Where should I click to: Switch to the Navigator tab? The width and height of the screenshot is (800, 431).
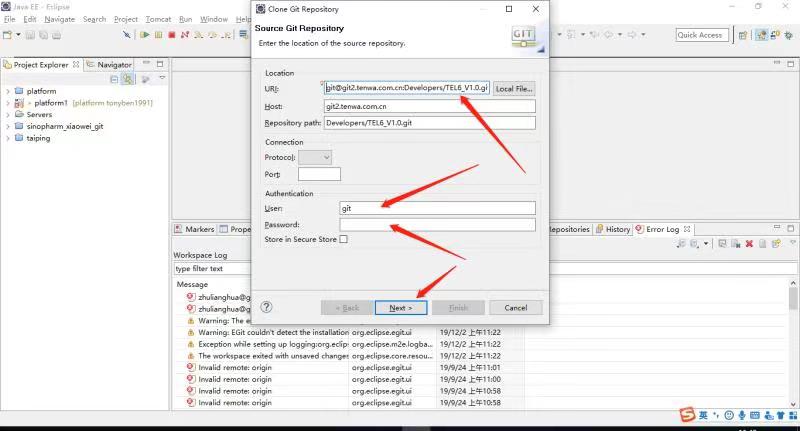tap(110, 65)
